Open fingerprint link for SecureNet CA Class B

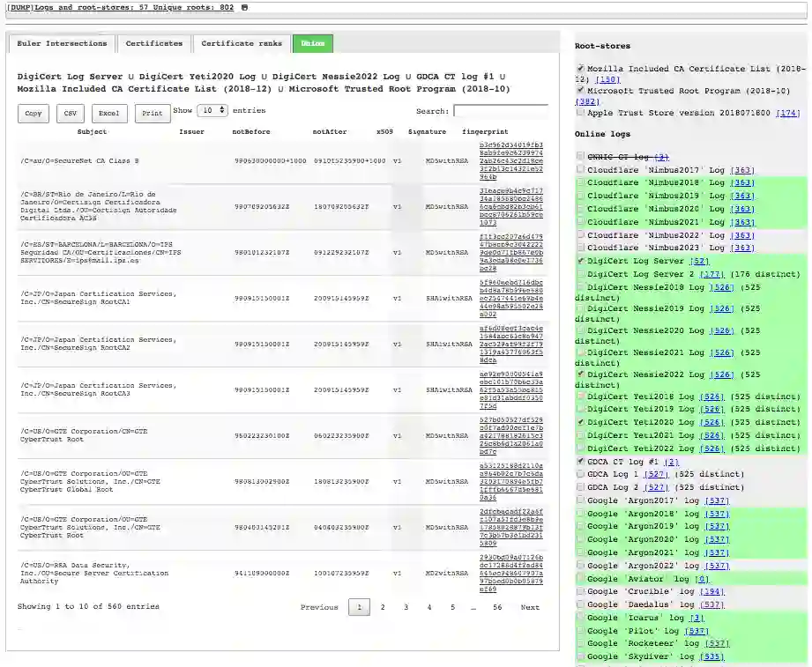510,160
